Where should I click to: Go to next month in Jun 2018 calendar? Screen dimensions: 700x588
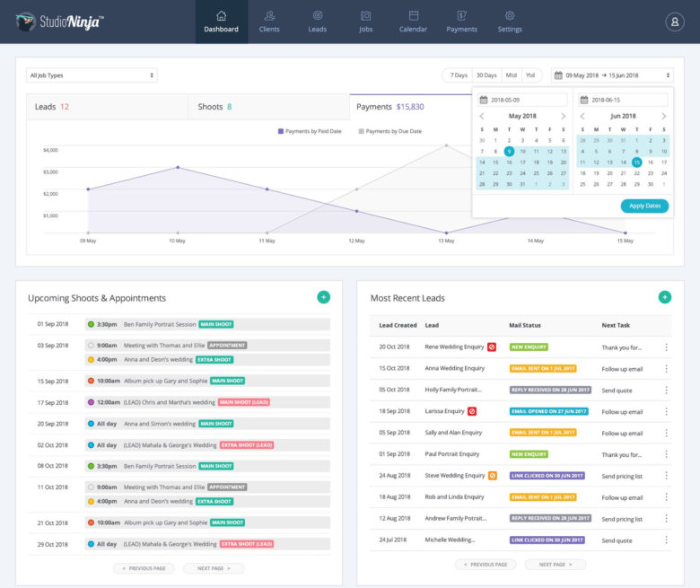(663, 116)
